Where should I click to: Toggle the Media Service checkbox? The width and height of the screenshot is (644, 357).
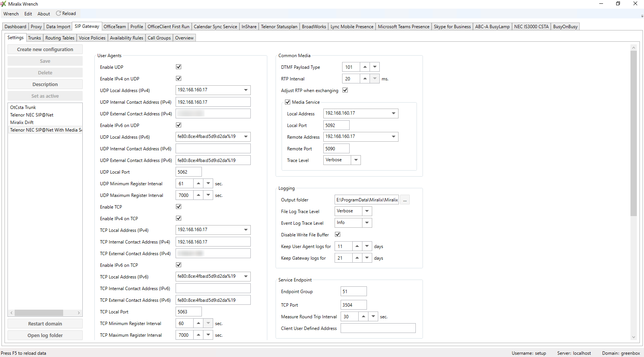(288, 102)
